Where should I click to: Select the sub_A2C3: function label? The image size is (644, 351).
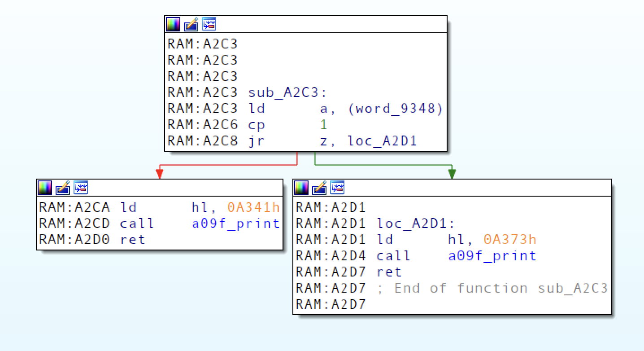[x=287, y=92]
